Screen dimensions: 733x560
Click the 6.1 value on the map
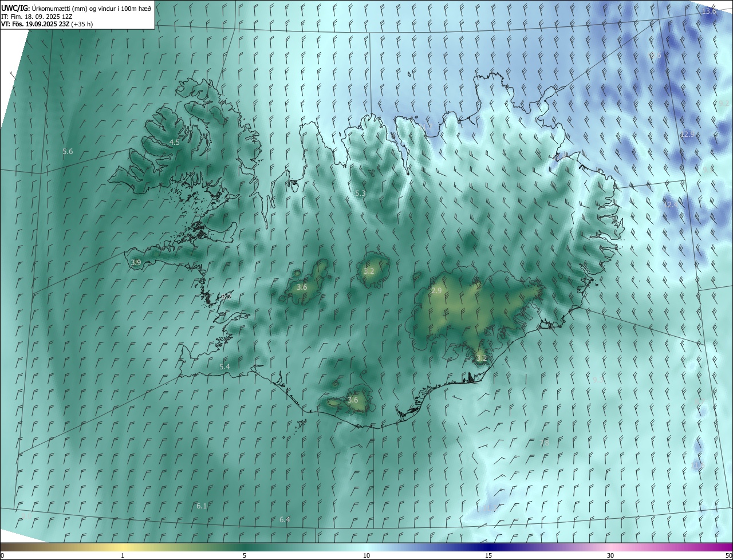[202, 506]
